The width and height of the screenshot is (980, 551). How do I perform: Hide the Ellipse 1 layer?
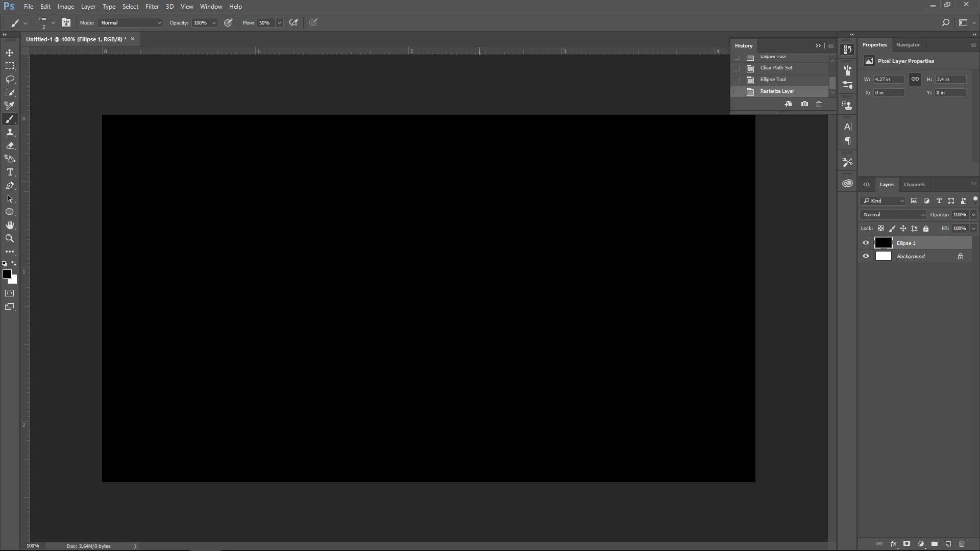pos(866,243)
